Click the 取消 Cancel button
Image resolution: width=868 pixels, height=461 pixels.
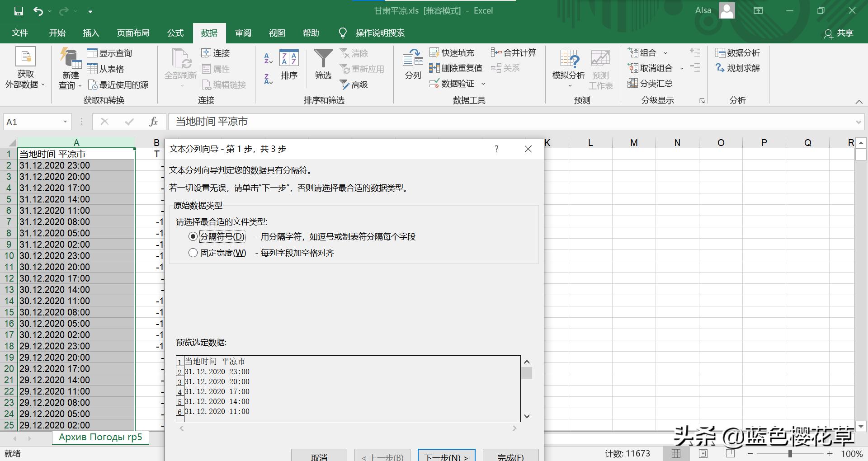point(319,456)
